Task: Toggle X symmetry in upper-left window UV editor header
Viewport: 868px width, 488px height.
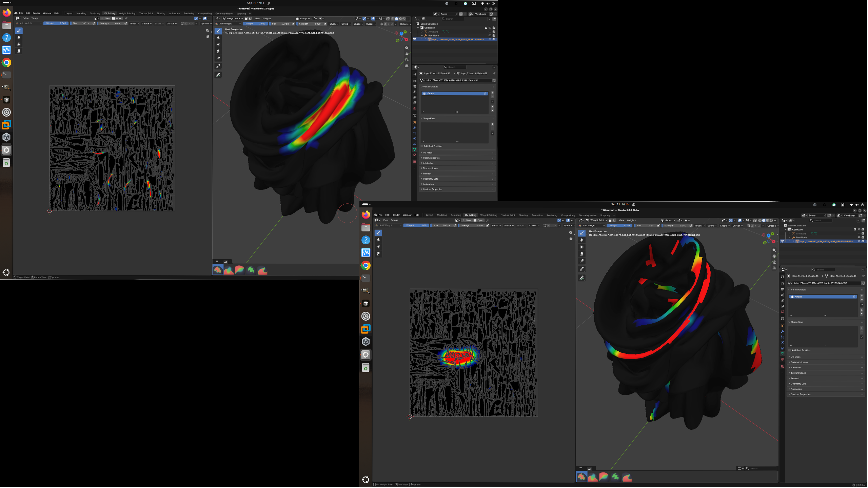Action: click(186, 24)
